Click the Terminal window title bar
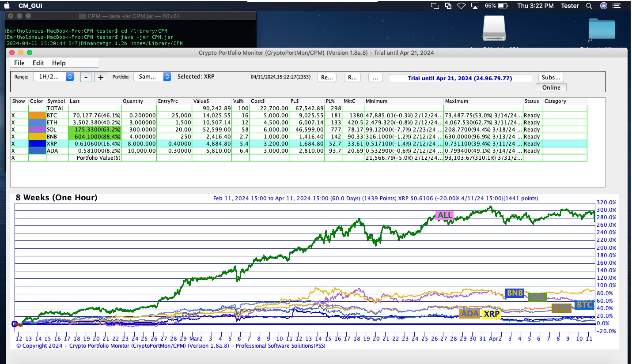The width and height of the screenshot is (632, 364). tap(130, 16)
